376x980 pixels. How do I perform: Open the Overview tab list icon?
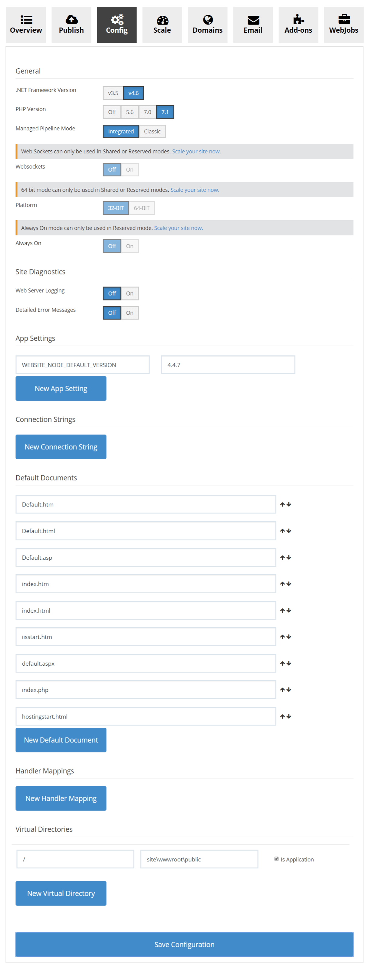click(26, 19)
